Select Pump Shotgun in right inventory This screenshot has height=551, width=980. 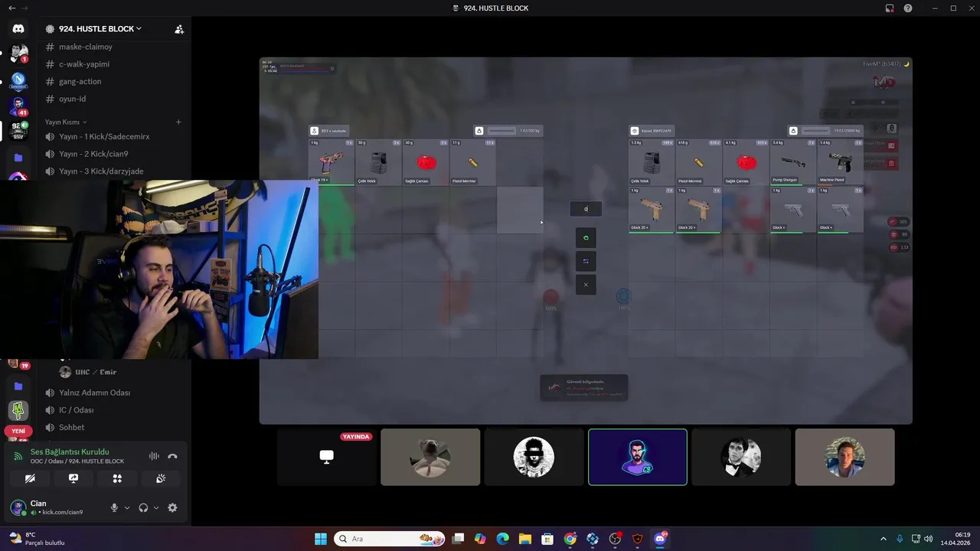coord(792,162)
